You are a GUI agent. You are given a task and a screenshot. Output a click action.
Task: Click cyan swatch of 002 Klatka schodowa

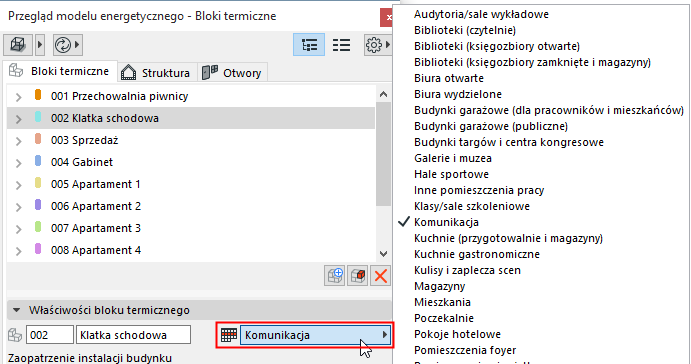[x=38, y=117]
